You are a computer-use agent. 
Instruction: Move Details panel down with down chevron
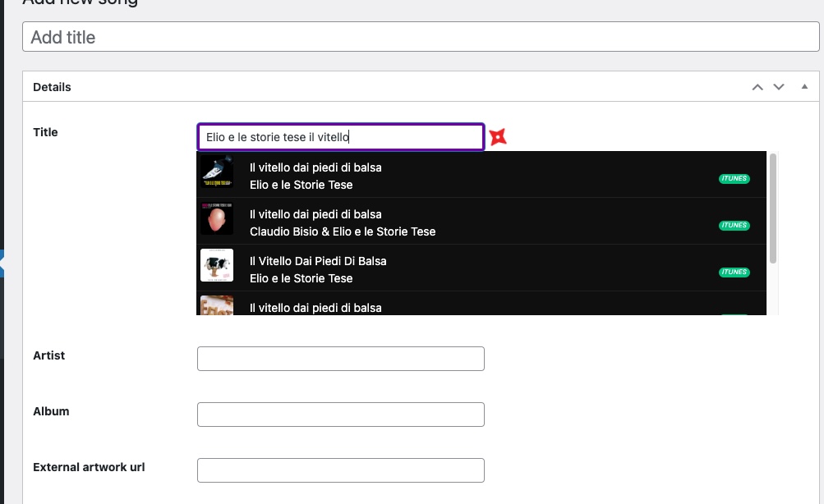pyautogui.click(x=779, y=87)
